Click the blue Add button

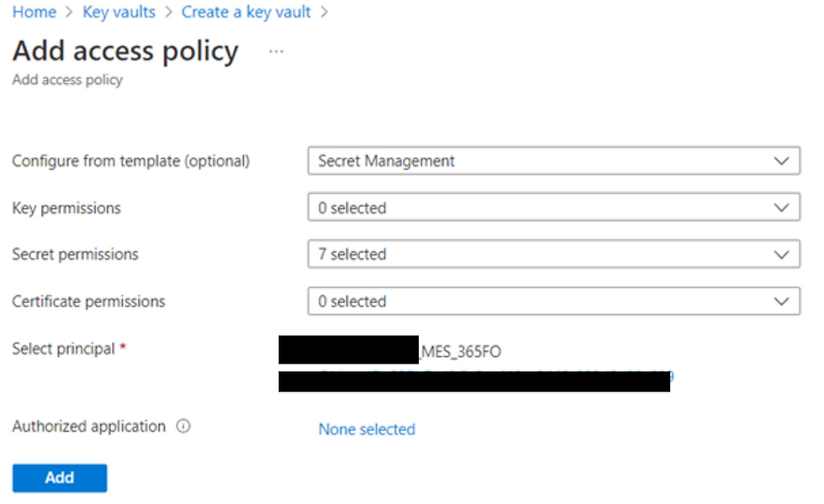[x=60, y=478]
